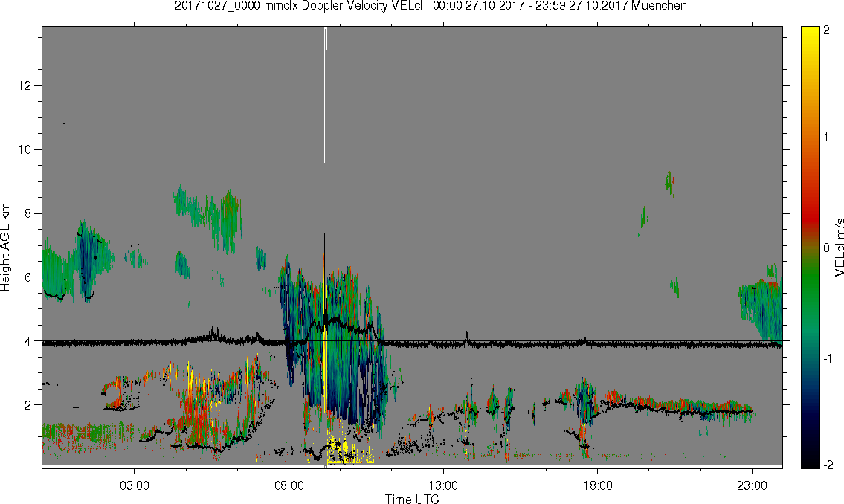Click the height label '8'

coord(28,213)
